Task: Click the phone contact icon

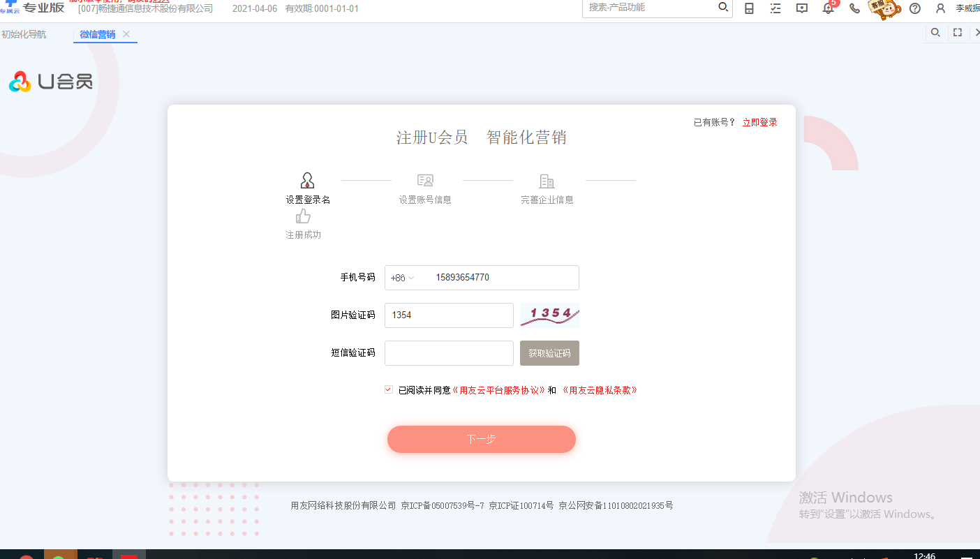Action: click(x=854, y=8)
